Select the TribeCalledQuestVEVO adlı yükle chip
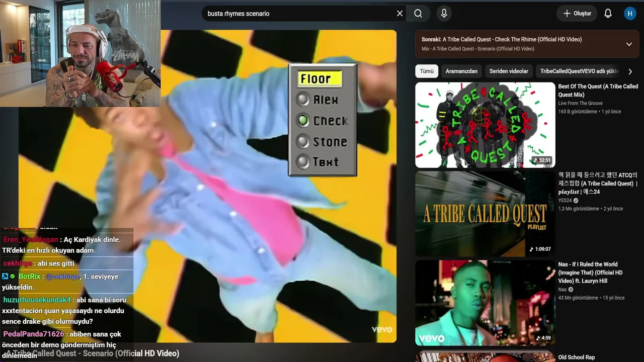 tap(579, 71)
